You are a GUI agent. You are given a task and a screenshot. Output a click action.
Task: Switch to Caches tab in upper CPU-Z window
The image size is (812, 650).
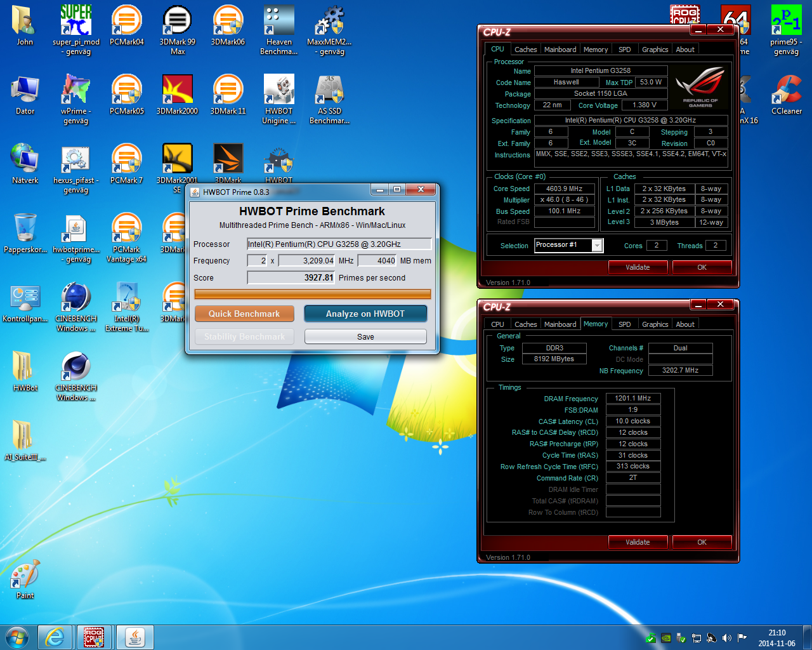[525, 50]
